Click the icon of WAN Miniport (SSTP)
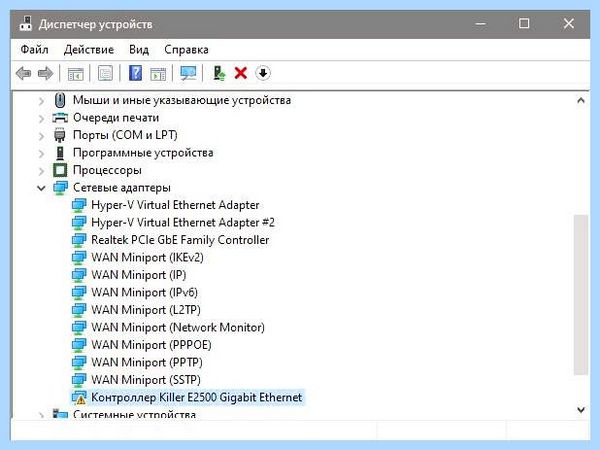The height and width of the screenshot is (450, 600). pos(79,380)
